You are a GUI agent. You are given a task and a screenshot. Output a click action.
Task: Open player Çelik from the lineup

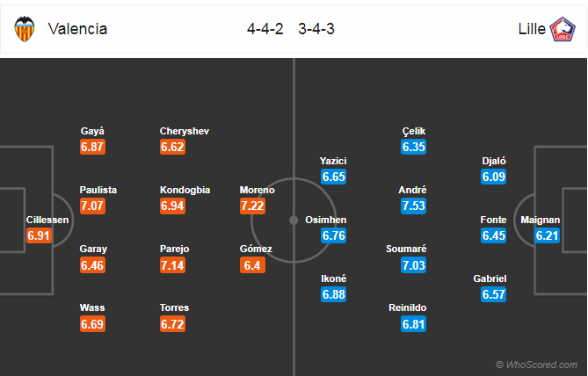point(414,131)
